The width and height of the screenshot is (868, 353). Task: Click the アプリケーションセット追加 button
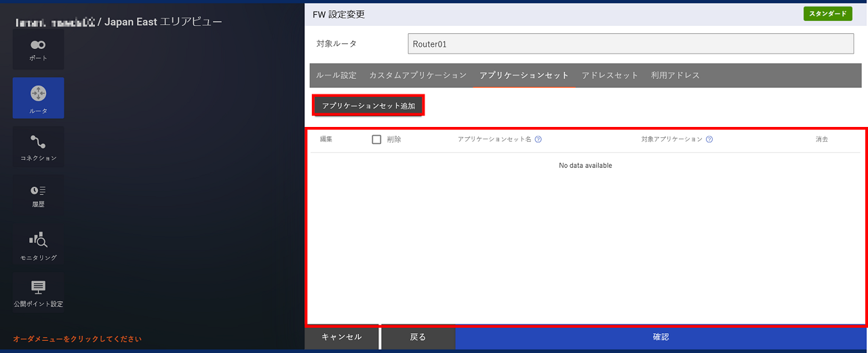pos(369,106)
